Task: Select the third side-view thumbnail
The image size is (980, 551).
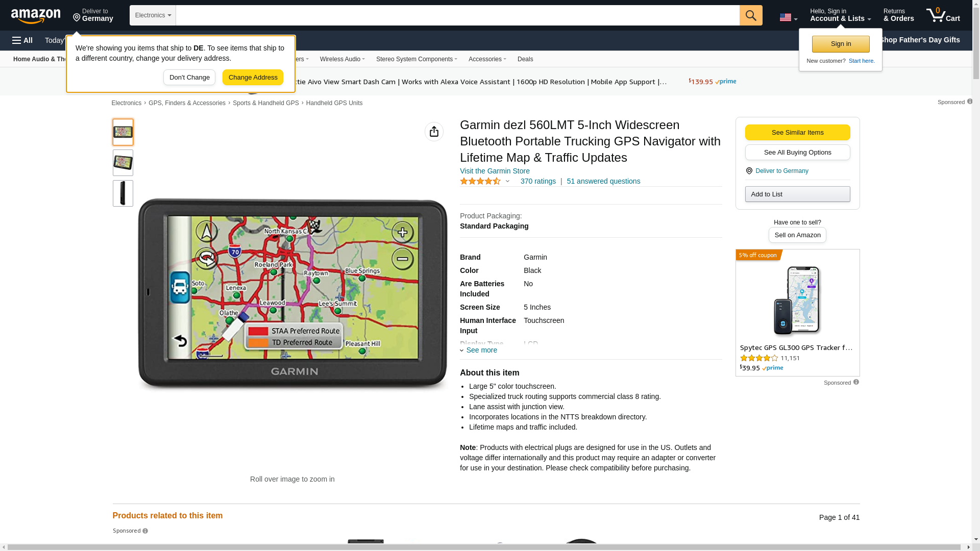Action: tap(122, 193)
